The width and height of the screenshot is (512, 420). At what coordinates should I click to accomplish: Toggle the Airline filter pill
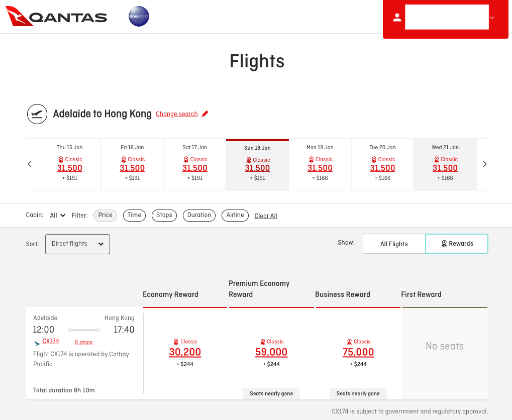pos(235,215)
